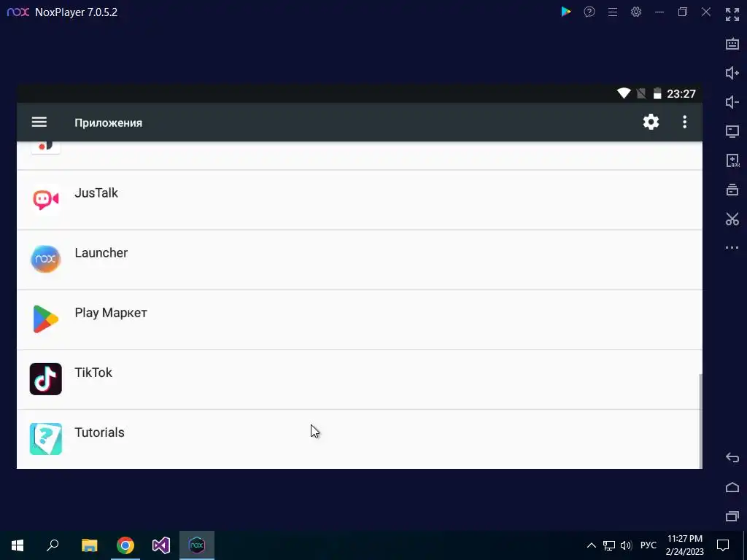Show more sidebar tools (three dots)
Image resolution: width=747 pixels, height=560 pixels.
732,248
